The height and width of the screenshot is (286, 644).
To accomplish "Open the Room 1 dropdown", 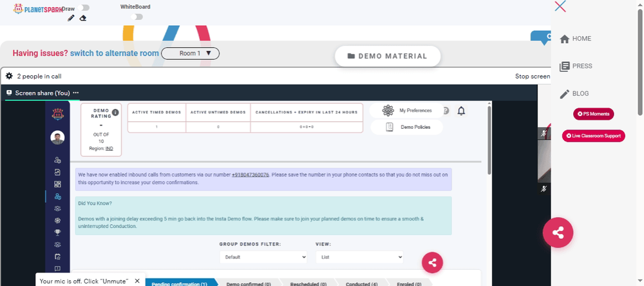I will pos(190,53).
